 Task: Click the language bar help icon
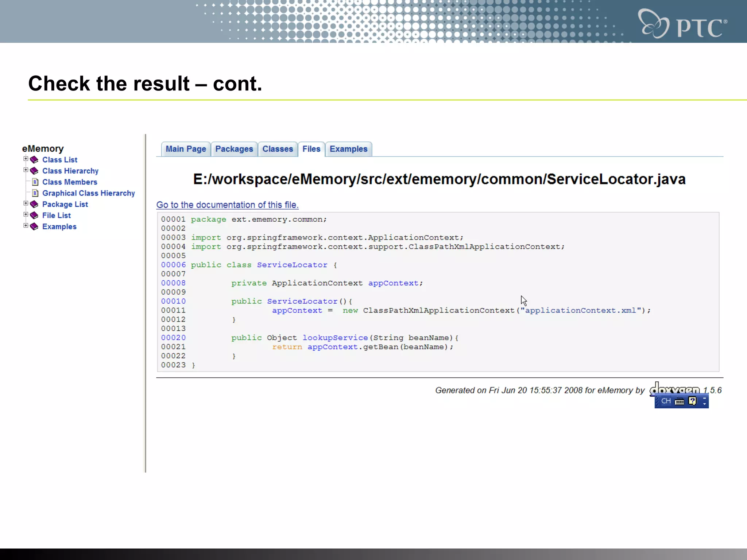click(x=692, y=401)
